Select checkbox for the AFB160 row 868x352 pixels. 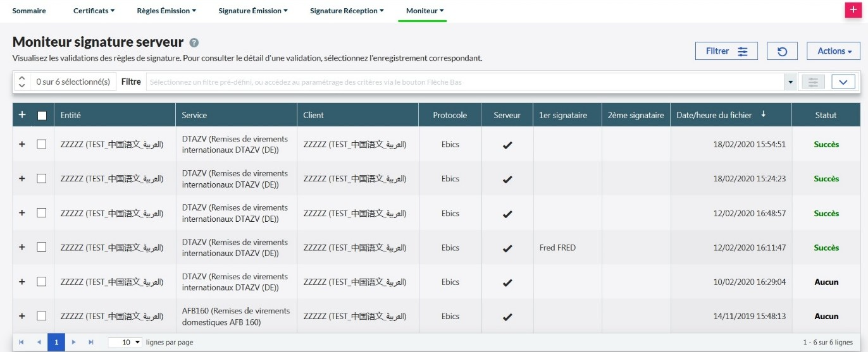(42, 316)
